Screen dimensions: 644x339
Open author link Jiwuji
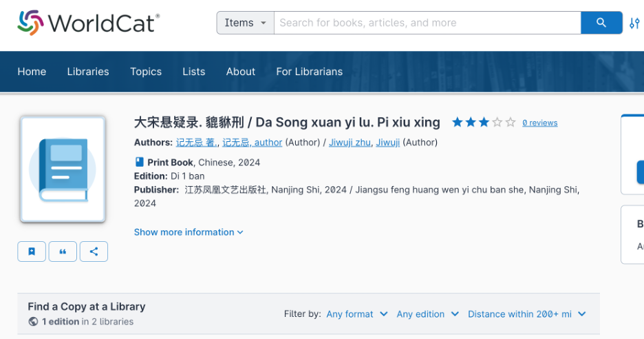pyautogui.click(x=388, y=143)
